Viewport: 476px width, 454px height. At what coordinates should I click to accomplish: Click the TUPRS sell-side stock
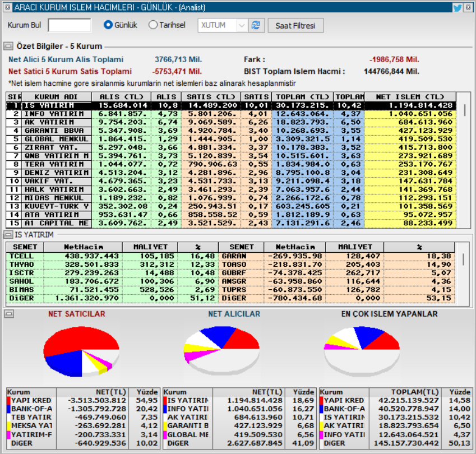pos(336,290)
